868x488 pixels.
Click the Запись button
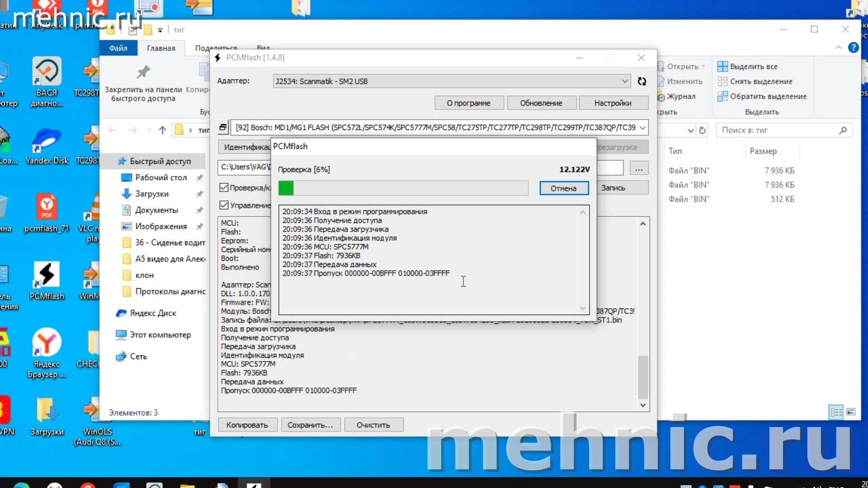click(x=623, y=188)
